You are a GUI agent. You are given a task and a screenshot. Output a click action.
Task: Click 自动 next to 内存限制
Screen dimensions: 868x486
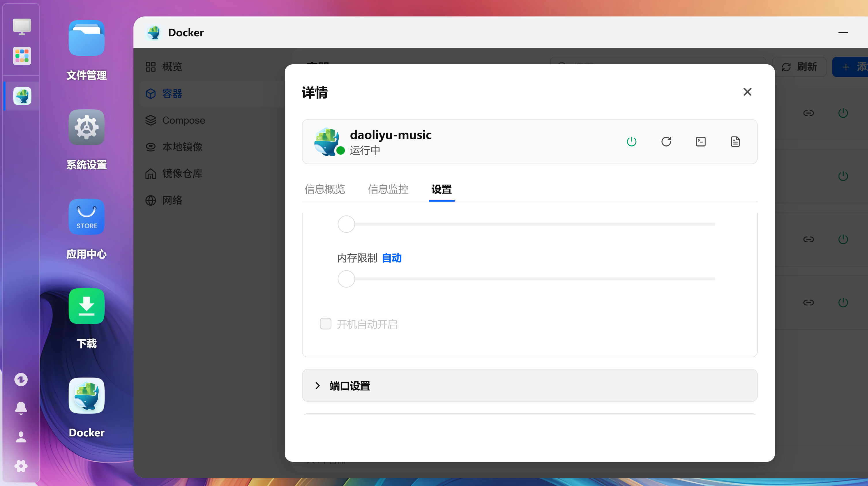(x=392, y=258)
